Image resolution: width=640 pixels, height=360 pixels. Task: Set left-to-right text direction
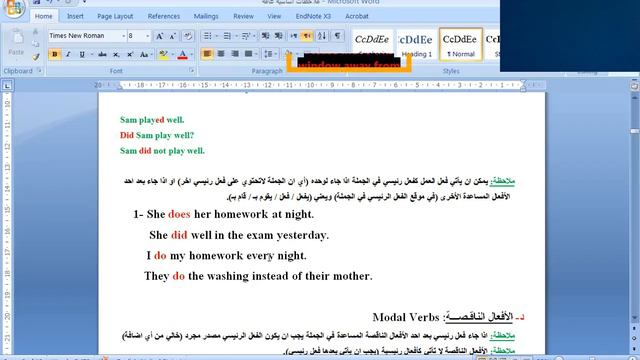pyautogui.click(x=293, y=36)
